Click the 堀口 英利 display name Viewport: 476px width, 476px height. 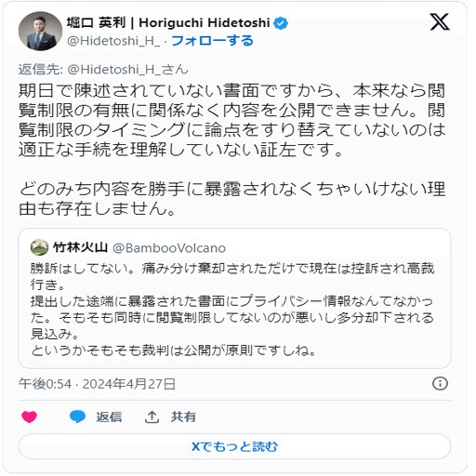click(97, 23)
